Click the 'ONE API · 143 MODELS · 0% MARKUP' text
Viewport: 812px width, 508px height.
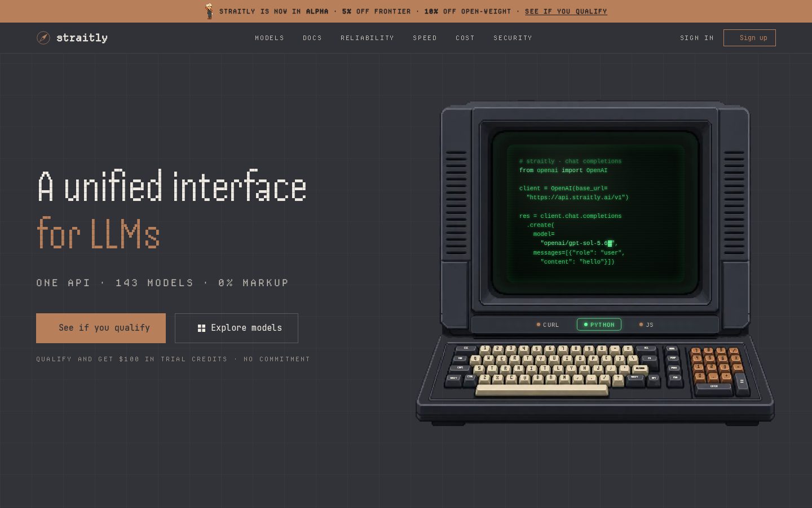coord(162,283)
